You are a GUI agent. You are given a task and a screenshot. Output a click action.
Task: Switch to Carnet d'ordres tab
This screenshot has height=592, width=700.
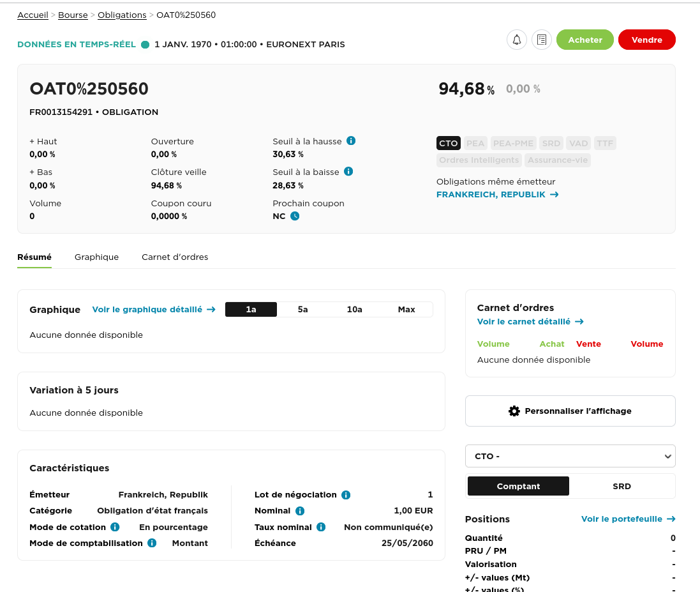point(175,257)
